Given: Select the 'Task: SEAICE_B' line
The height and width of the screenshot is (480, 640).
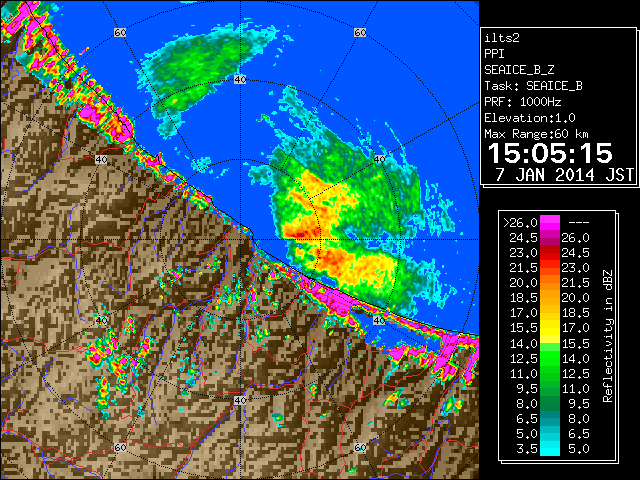Looking at the screenshot, I should [533, 86].
